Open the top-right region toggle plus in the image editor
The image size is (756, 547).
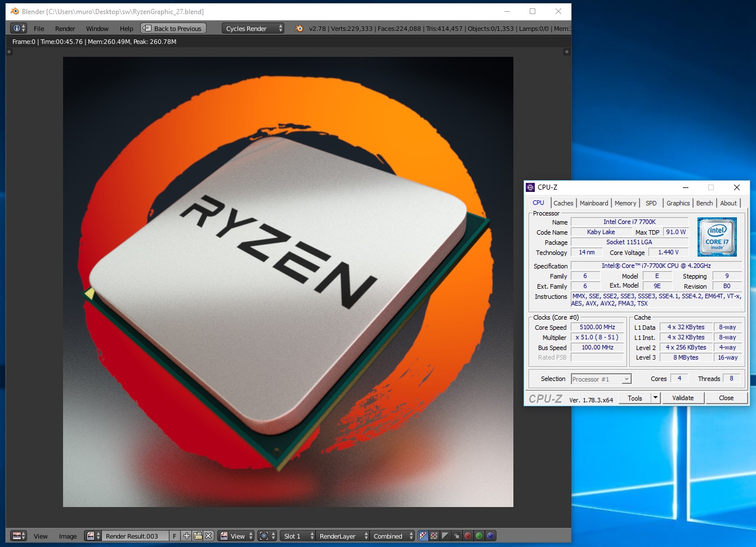pos(566,52)
